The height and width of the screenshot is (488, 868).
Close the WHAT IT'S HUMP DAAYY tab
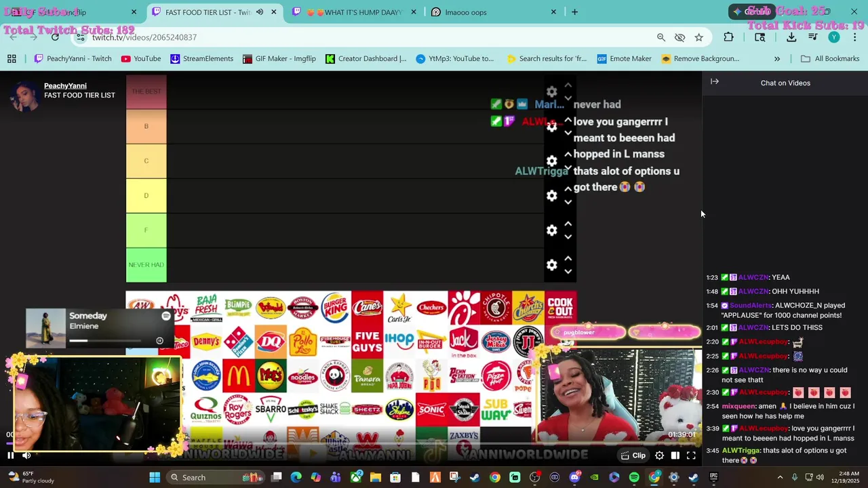414,12
